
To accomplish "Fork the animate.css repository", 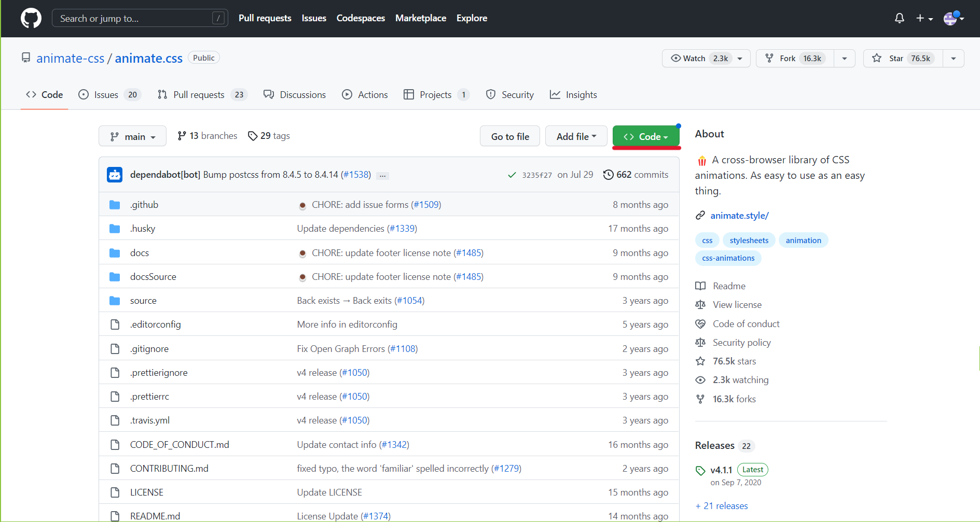I will (x=795, y=59).
